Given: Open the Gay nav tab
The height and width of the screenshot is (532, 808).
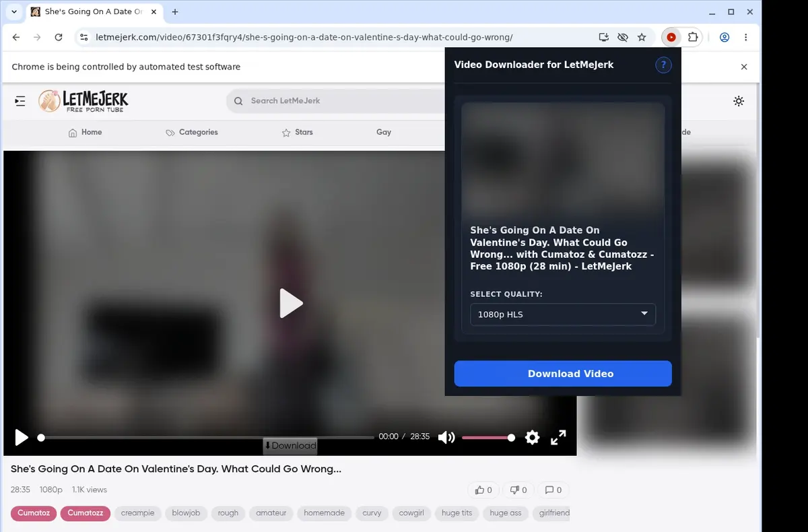Looking at the screenshot, I should point(384,132).
